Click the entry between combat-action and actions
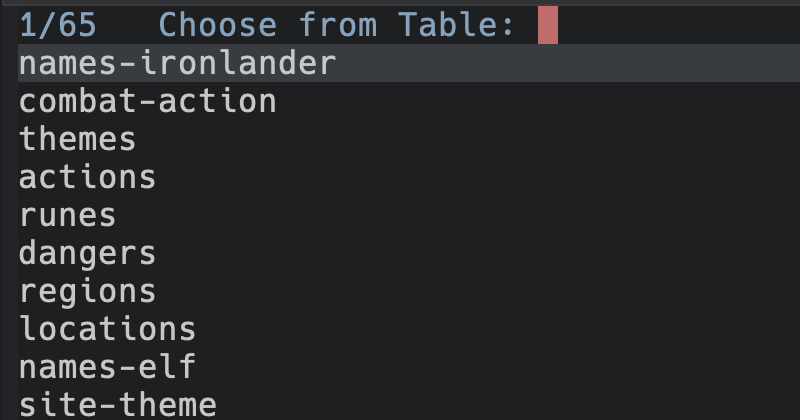 tap(77, 139)
